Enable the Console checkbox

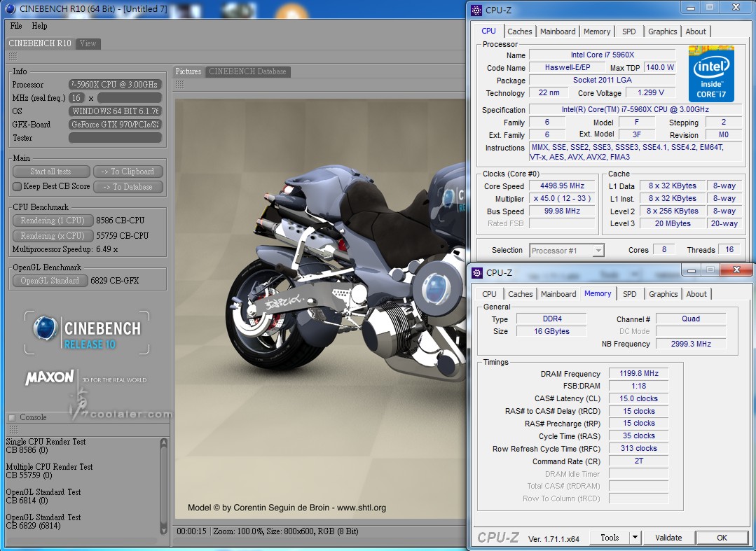pos(12,417)
